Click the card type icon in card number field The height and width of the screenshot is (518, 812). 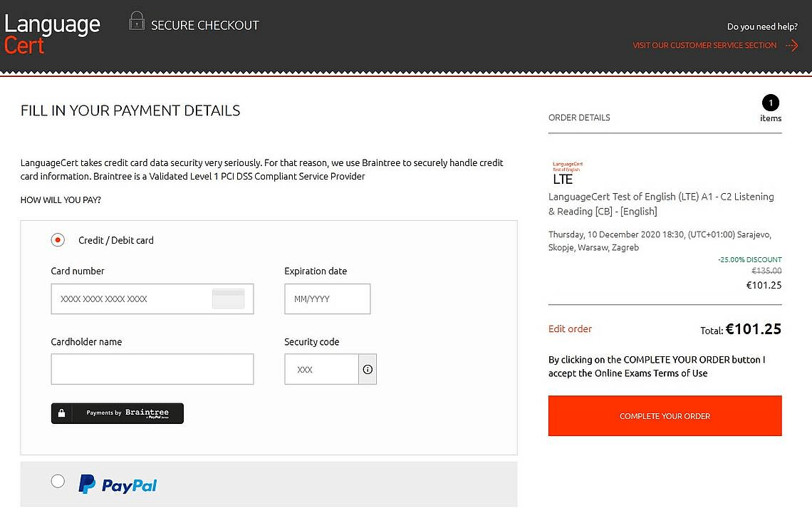coord(229,299)
